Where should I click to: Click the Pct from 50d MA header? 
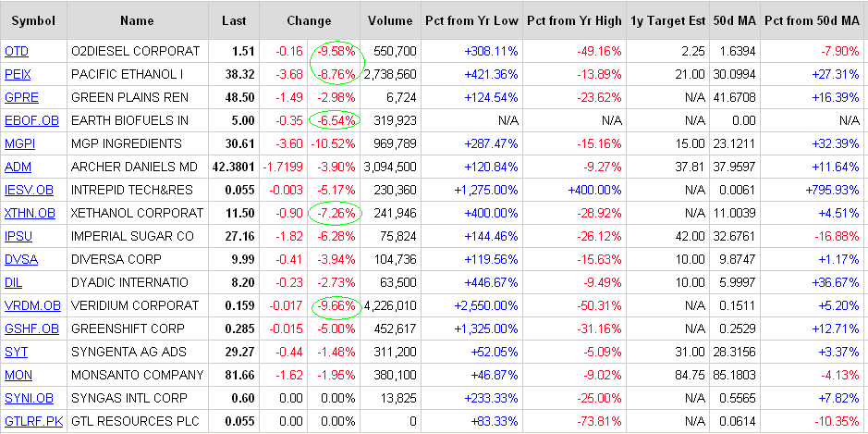pos(813,20)
